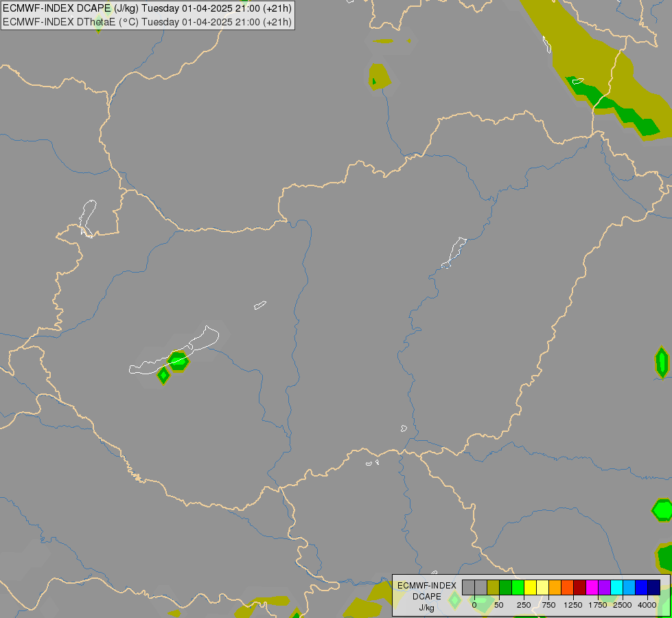Click the small green diamond cell below the lake
This screenshot has height=618, width=672.
click(x=163, y=375)
